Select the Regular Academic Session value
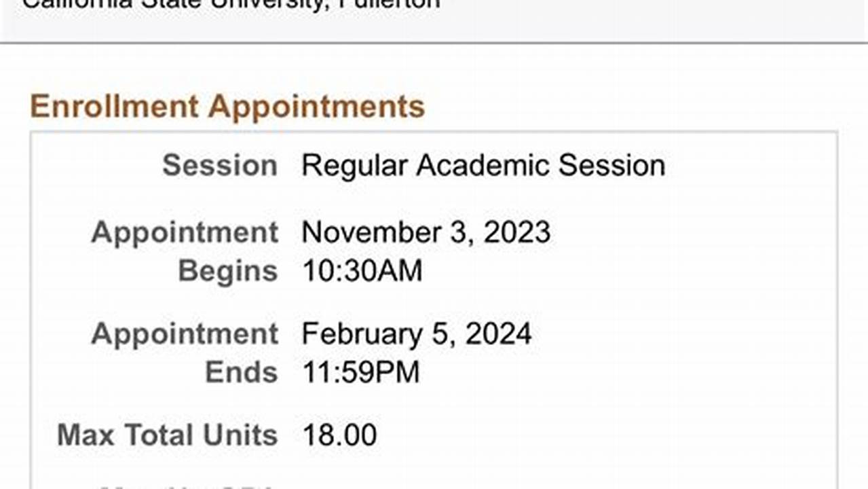Viewport: 868px width, 489px height. 483,164
